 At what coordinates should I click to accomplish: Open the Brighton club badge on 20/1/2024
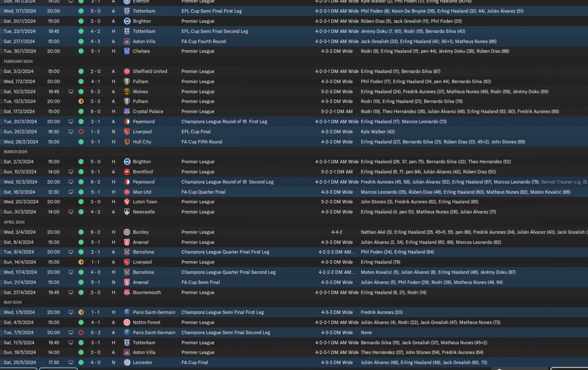point(127,21)
